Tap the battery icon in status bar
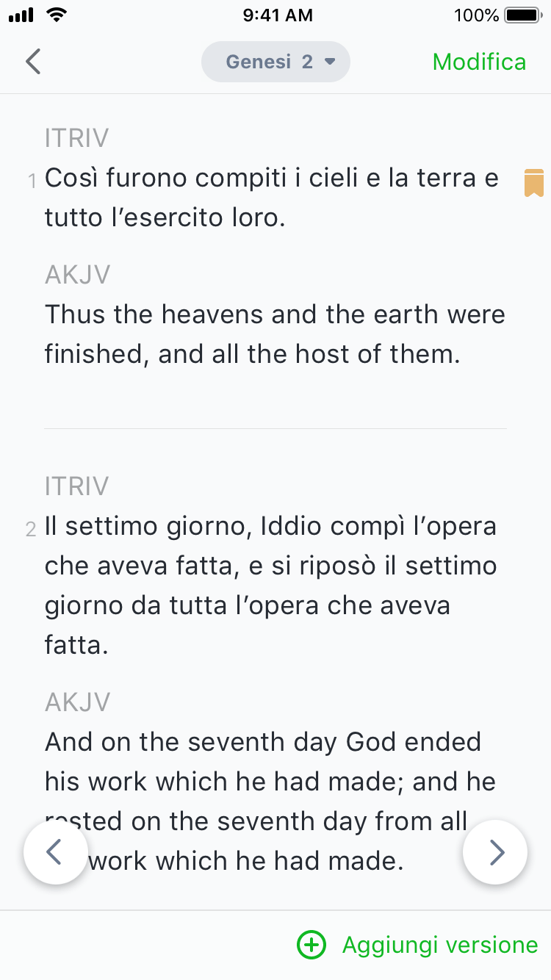Image resolution: width=551 pixels, height=980 pixels. tap(522, 15)
